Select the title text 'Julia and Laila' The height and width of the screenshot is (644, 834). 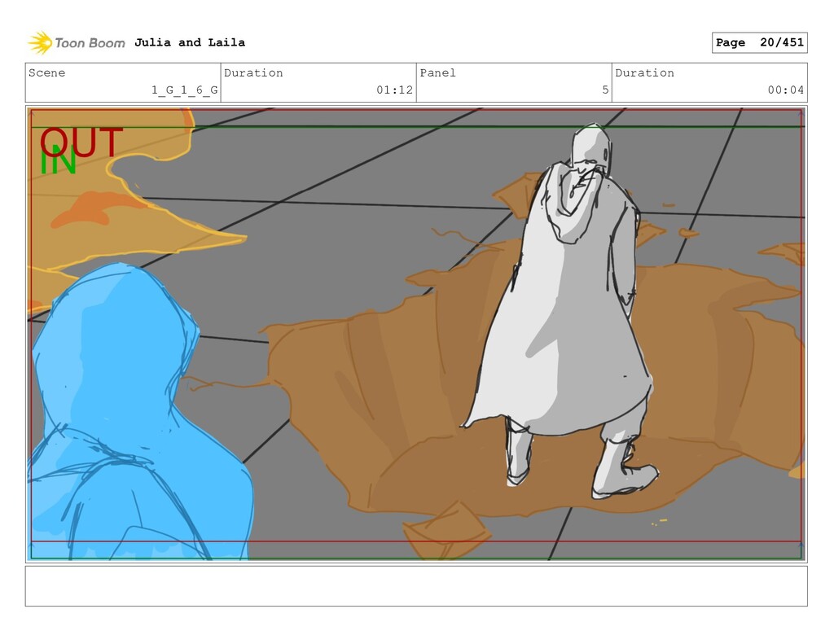pos(189,42)
